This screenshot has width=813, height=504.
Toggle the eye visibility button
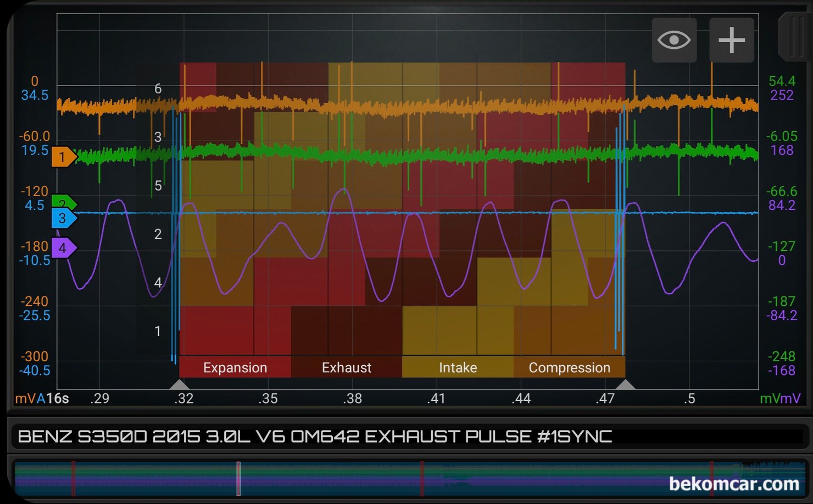[674, 40]
